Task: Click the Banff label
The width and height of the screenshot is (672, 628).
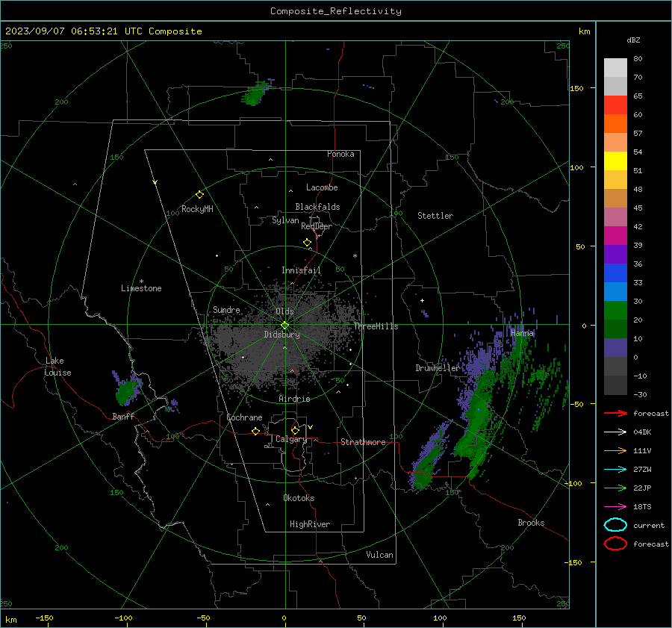Action: (123, 416)
